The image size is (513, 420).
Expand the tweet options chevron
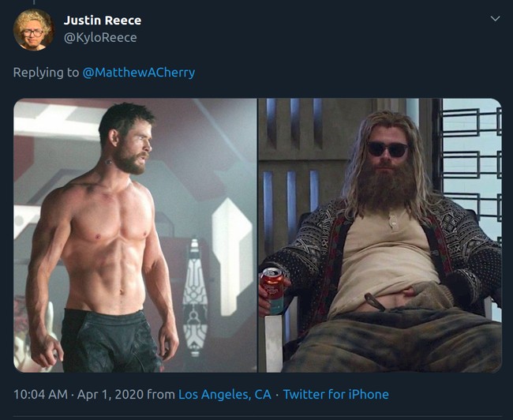495,19
